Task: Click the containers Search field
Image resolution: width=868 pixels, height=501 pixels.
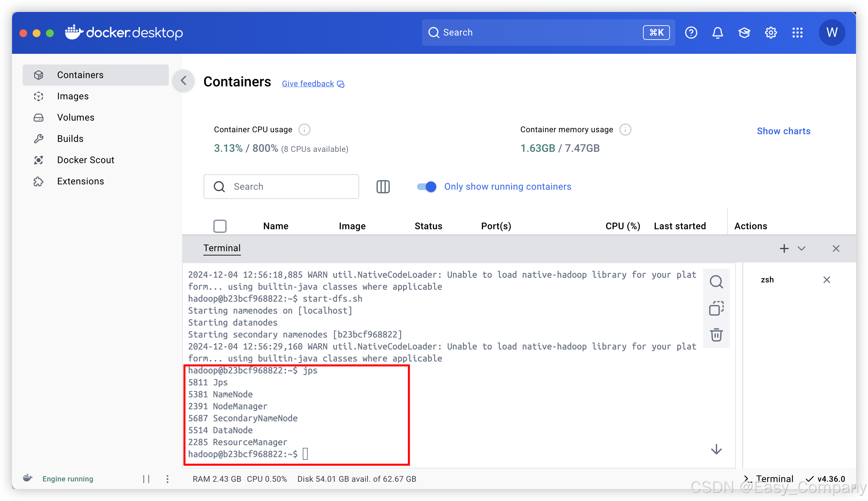Action: click(281, 186)
